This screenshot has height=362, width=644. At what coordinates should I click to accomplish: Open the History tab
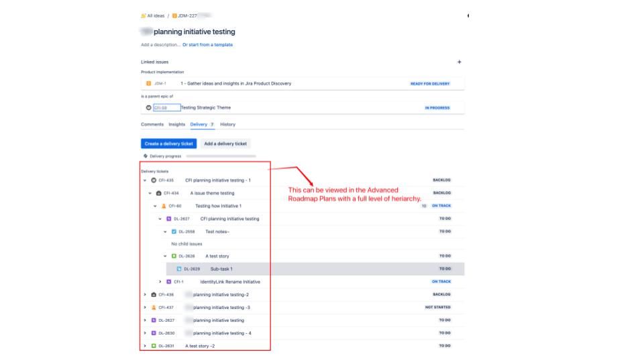click(227, 125)
